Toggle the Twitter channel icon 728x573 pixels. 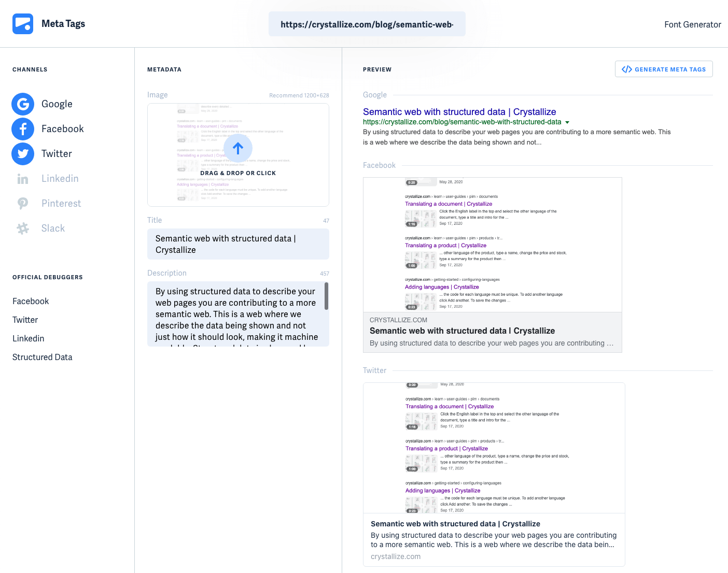[23, 154]
